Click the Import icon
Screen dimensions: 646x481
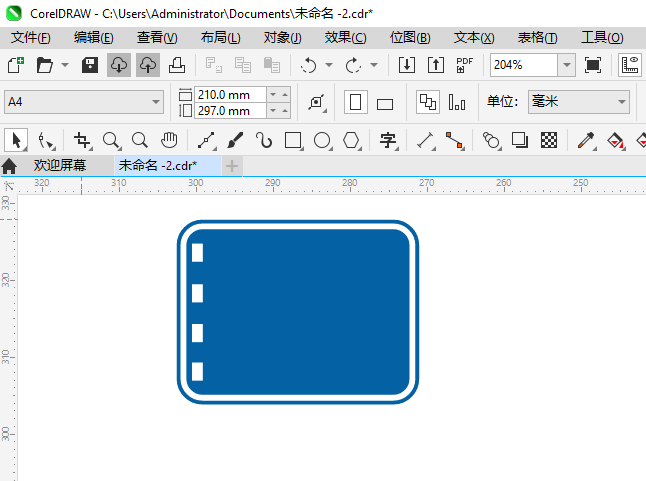[x=407, y=65]
